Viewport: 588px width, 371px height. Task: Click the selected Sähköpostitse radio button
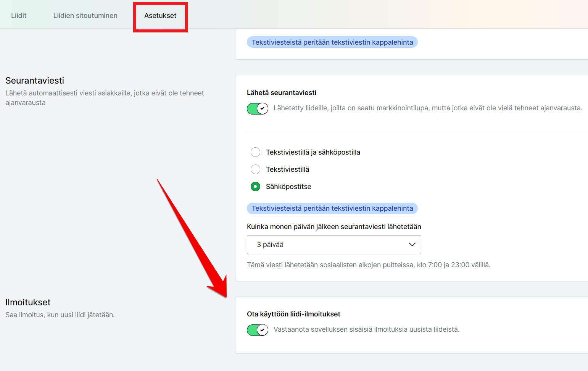[x=255, y=187]
